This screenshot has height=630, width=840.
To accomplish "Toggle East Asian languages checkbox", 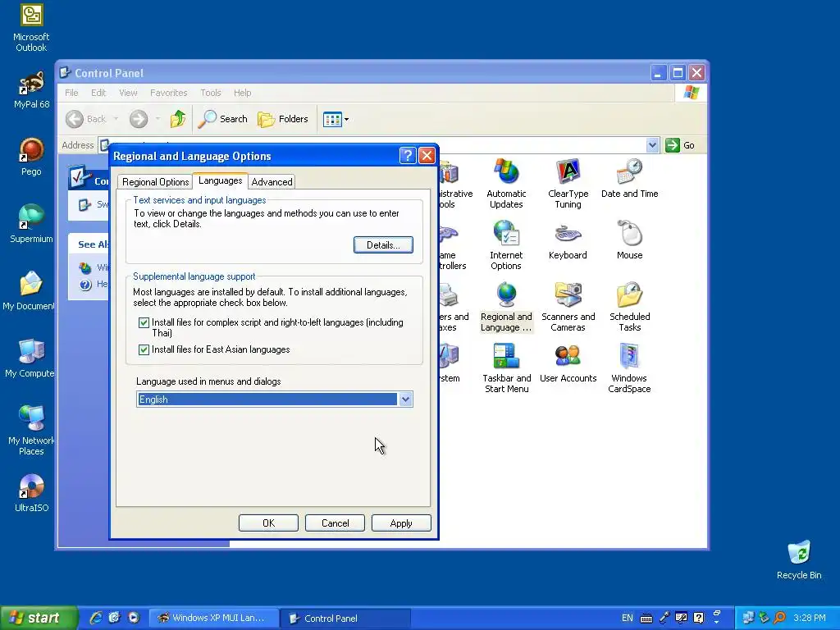I will pyautogui.click(x=144, y=349).
